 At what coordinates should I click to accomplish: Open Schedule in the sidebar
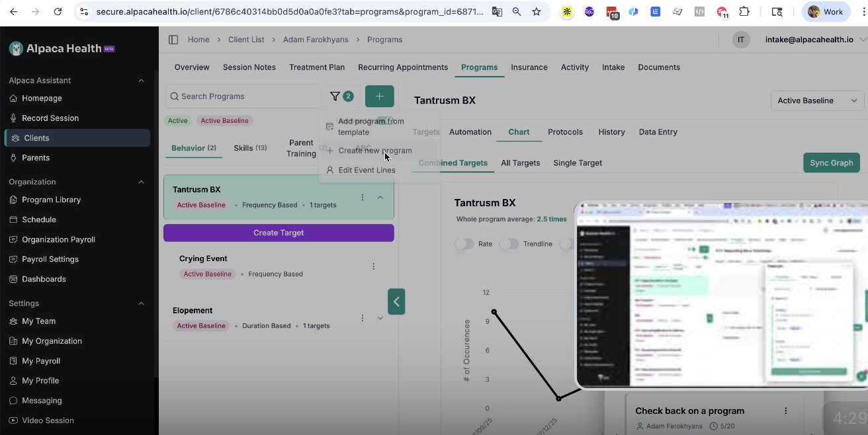coord(39,219)
